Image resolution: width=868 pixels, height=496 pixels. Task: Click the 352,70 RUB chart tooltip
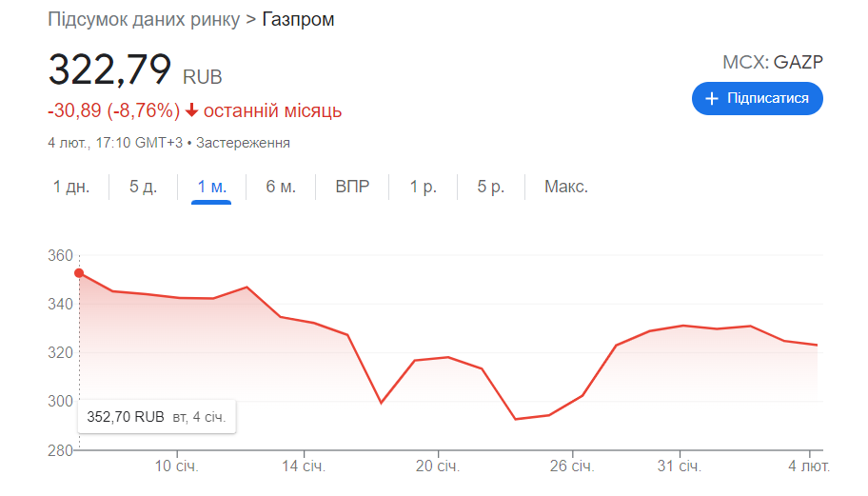click(x=157, y=416)
